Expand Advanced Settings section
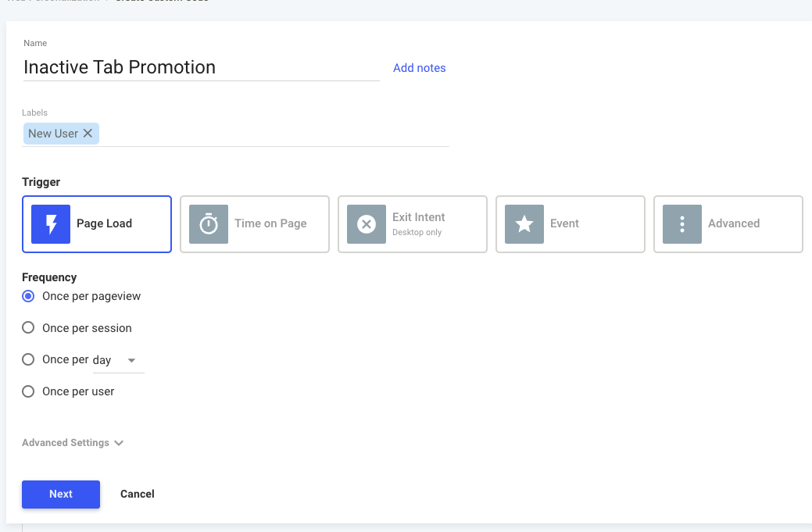812x532 pixels. point(73,443)
